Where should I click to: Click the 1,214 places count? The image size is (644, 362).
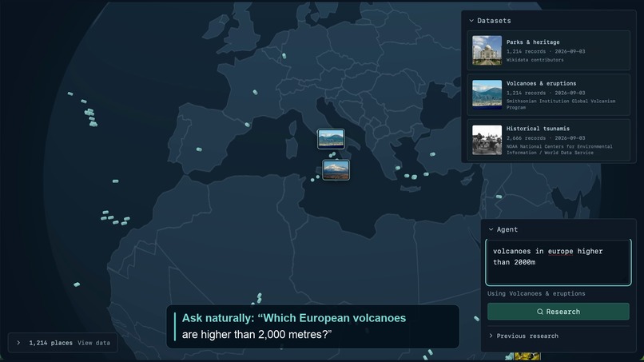(50, 343)
